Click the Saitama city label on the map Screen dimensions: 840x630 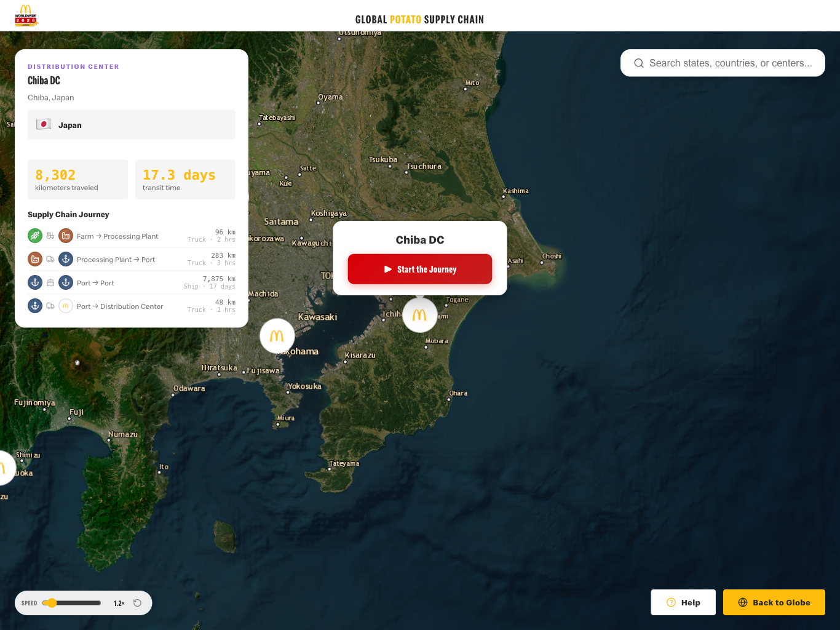[281, 221]
